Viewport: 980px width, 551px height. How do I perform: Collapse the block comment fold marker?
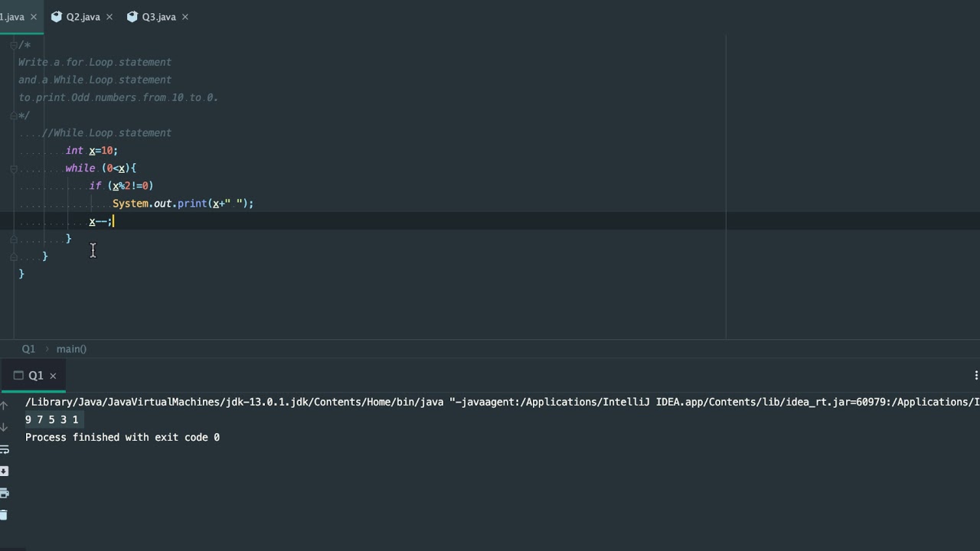tap(13, 45)
